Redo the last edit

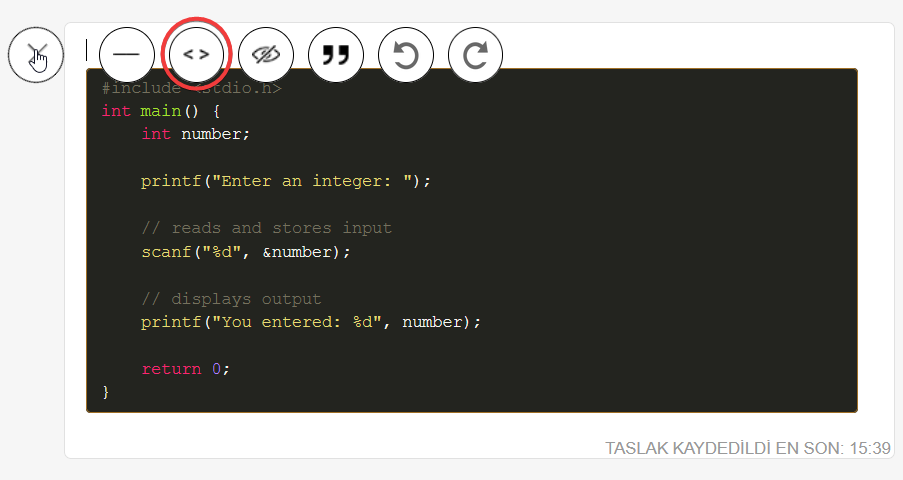(475, 55)
